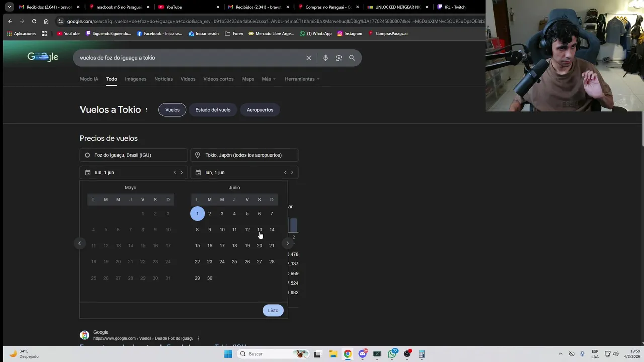Show previous month in calendar picker
Screen dimensions: 644x362
tap(79, 243)
